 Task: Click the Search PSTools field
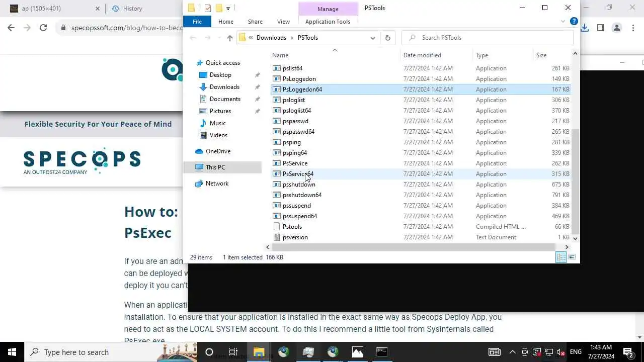pyautogui.click(x=488, y=38)
